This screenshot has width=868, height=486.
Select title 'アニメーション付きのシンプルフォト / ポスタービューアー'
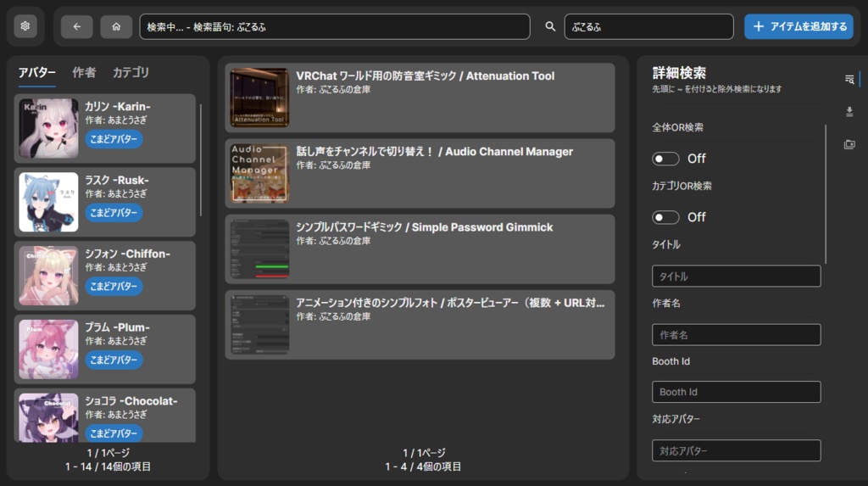tap(450, 303)
